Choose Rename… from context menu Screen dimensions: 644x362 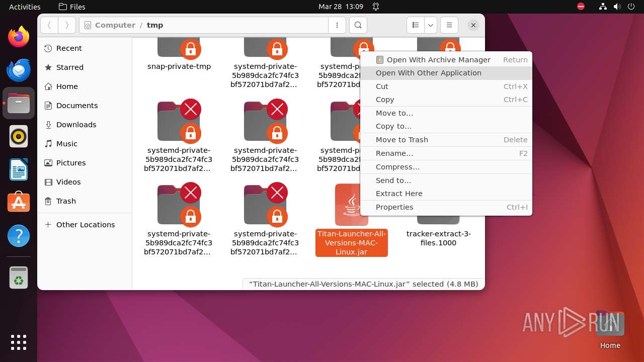(x=446, y=153)
